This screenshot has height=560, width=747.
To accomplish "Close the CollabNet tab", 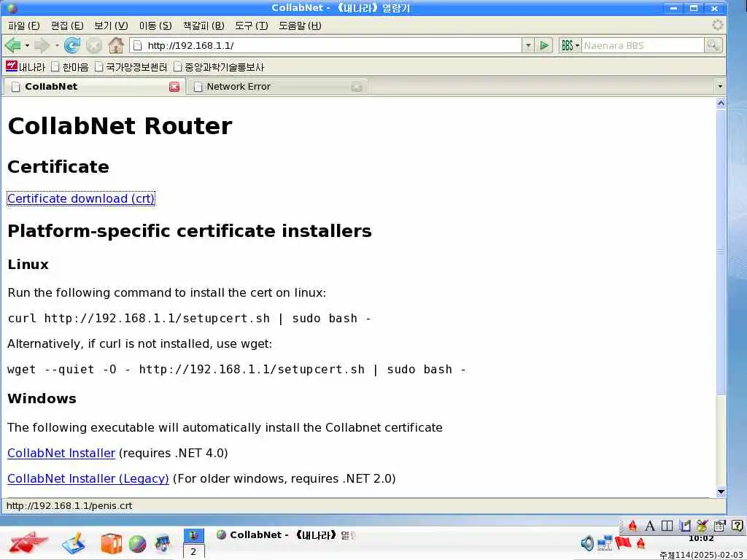I will coord(174,87).
